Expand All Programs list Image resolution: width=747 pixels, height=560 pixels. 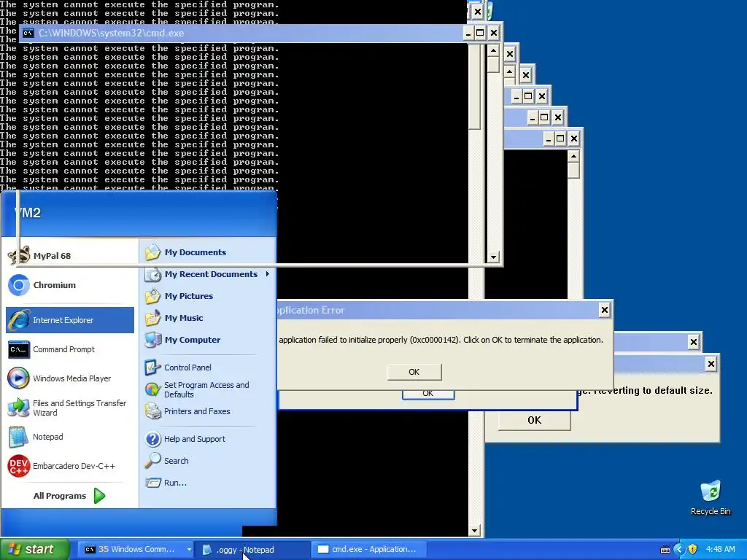pos(69,496)
